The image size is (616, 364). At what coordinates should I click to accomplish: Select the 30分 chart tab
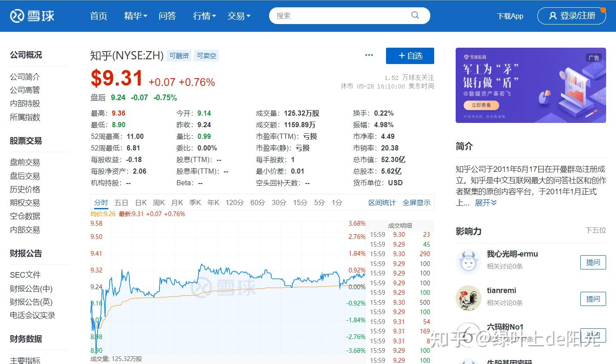(x=279, y=202)
